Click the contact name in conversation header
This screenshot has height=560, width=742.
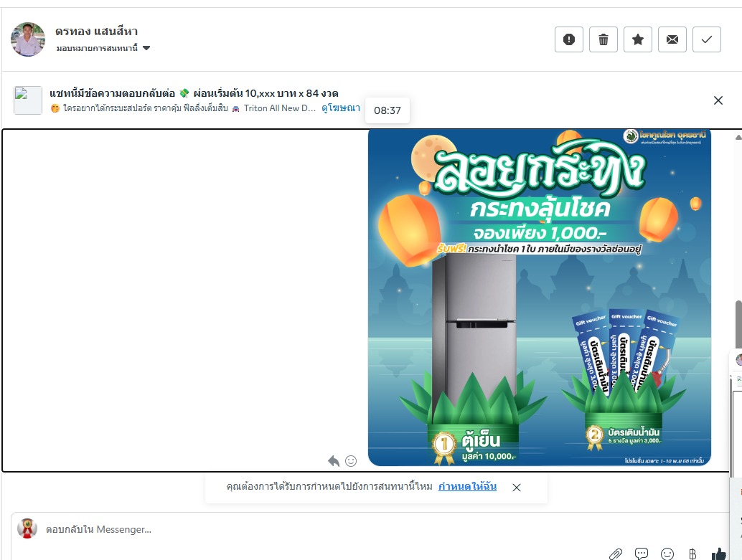coord(97,32)
